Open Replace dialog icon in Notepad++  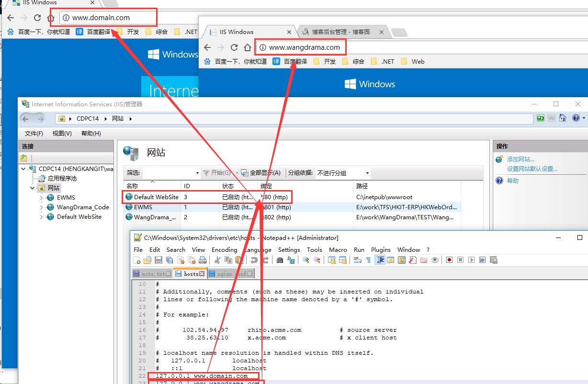[291, 260]
